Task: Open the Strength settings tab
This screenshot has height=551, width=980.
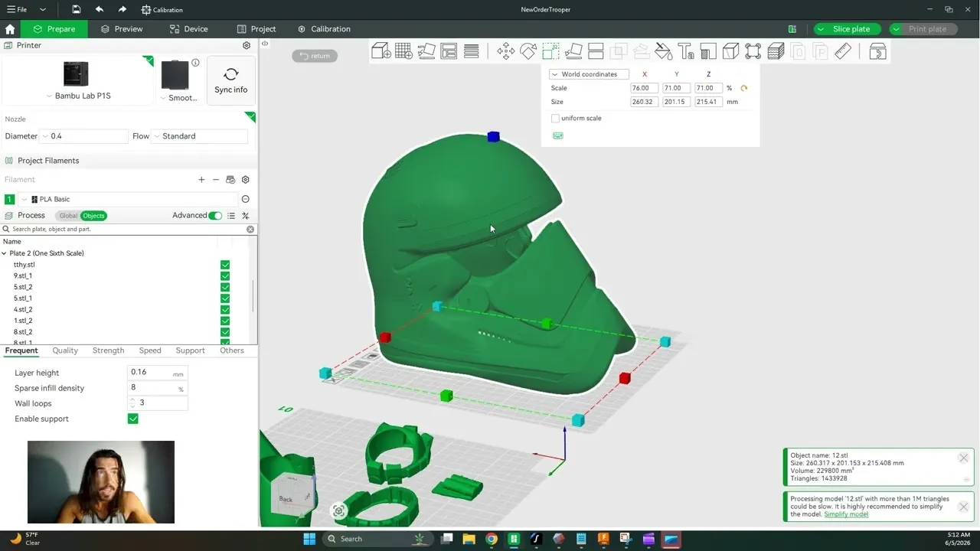Action: (x=108, y=350)
